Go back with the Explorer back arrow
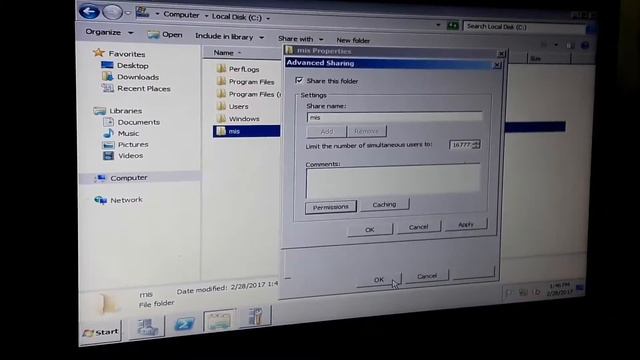The height and width of the screenshot is (360, 640). tap(89, 11)
